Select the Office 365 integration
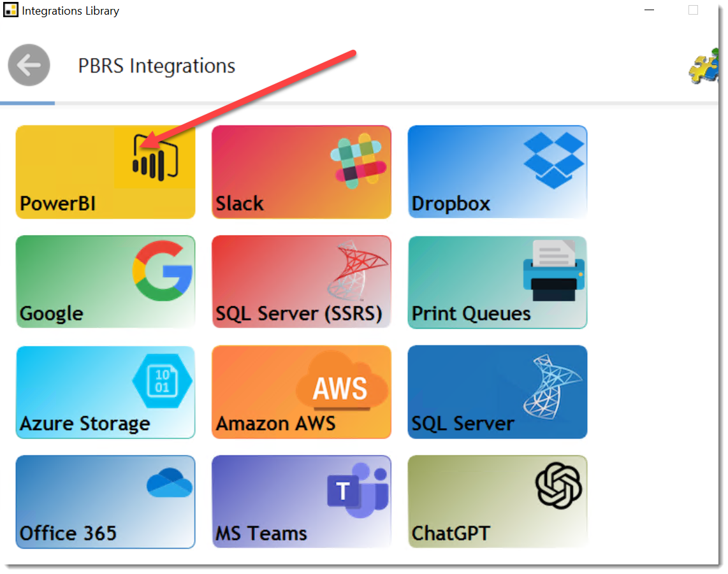The width and height of the screenshot is (728, 574). pos(105,502)
